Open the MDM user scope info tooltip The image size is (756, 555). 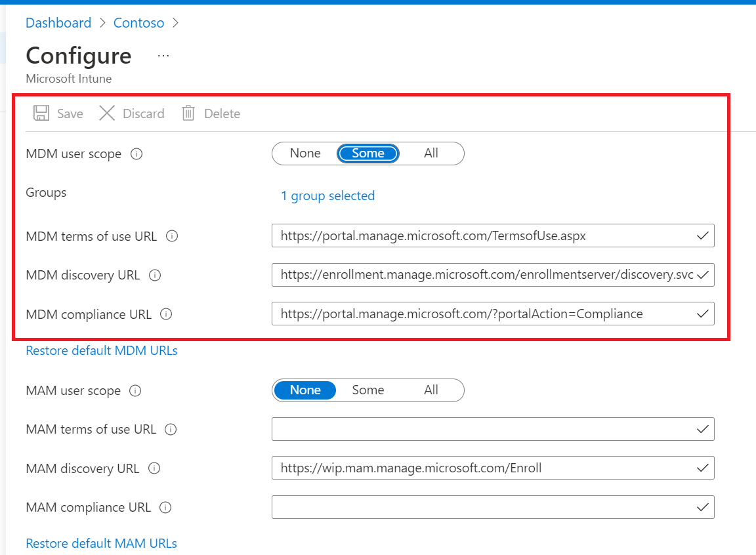pos(136,154)
